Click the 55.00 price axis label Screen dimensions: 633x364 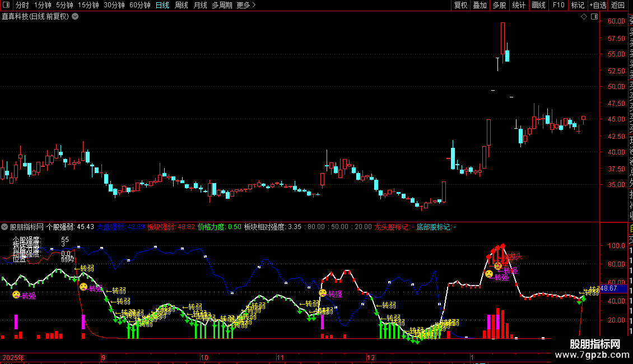click(x=616, y=54)
